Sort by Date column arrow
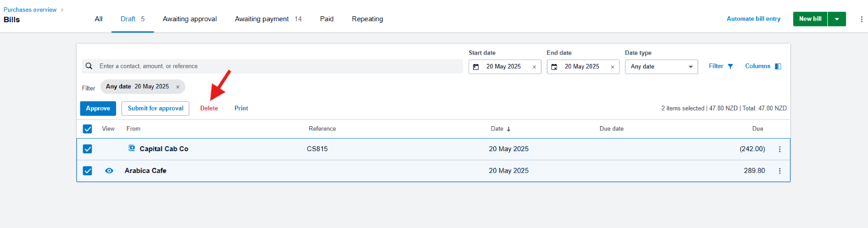The height and width of the screenshot is (228, 868). click(508, 129)
